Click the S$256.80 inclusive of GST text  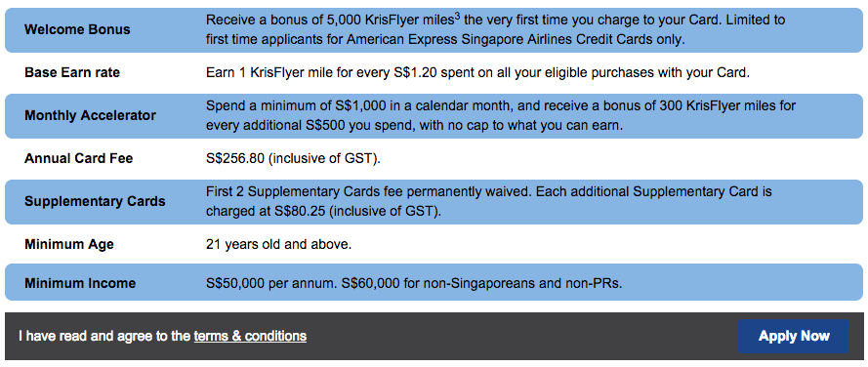293,159
